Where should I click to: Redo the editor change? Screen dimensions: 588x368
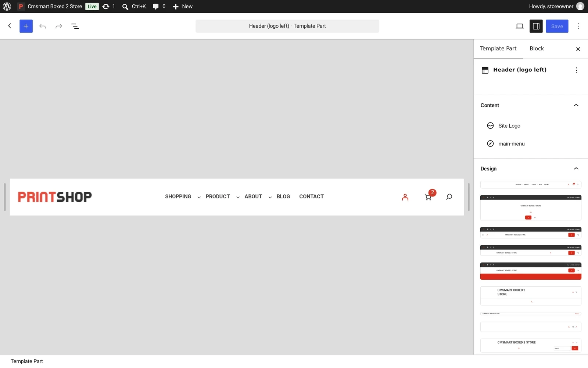59,26
